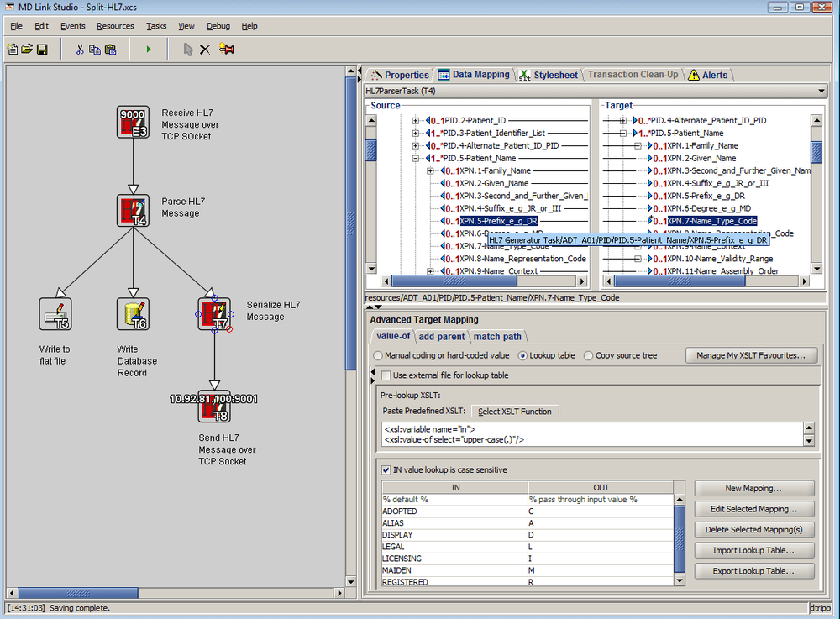The height and width of the screenshot is (619, 840).
Task: Select the ADOPTED row in lookup table
Action: coord(528,511)
